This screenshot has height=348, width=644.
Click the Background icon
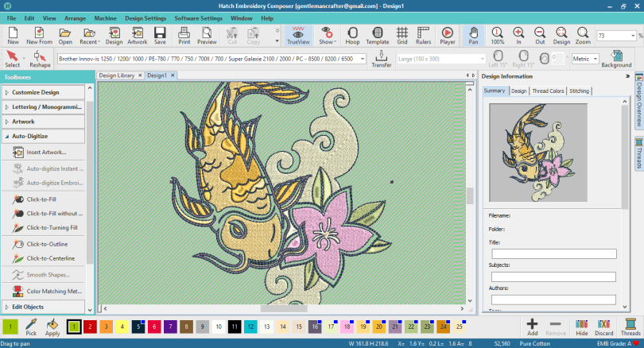point(616,59)
